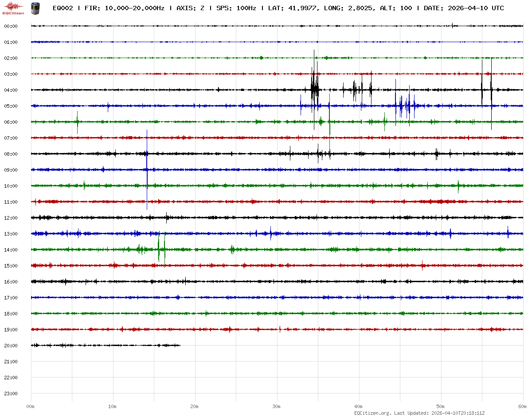Click the 50m minute axis label
Image resolution: width=532 pixels, height=417 pixels.
click(x=441, y=406)
